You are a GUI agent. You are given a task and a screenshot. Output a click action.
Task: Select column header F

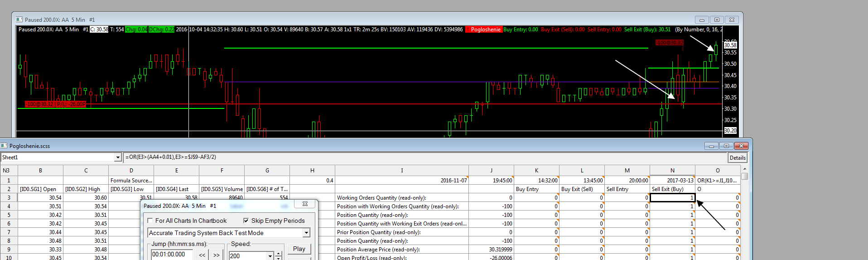tap(222, 171)
